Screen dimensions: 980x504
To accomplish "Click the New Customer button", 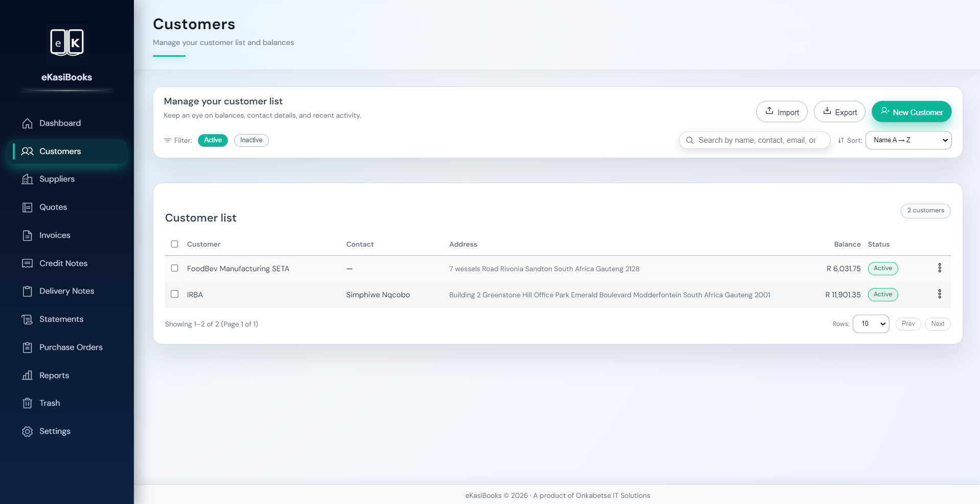I will (911, 112).
